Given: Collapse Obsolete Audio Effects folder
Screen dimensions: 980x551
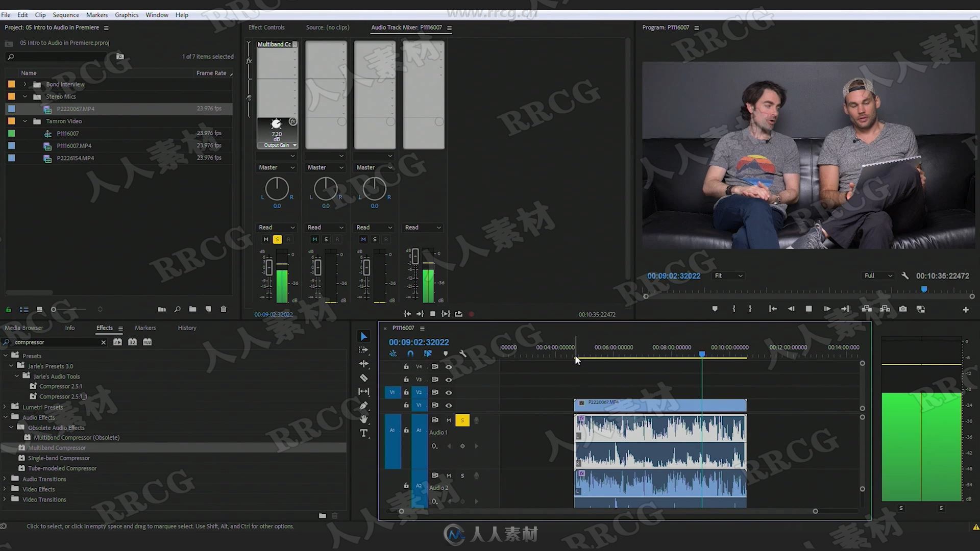Looking at the screenshot, I should [x=11, y=428].
